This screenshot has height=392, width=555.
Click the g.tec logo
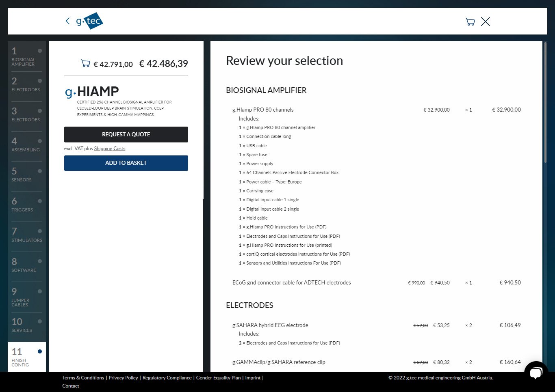[x=90, y=21]
